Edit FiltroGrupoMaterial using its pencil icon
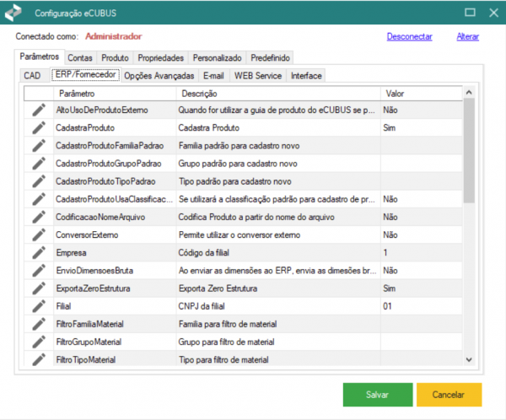This screenshot has height=420, width=506. pos(39,342)
